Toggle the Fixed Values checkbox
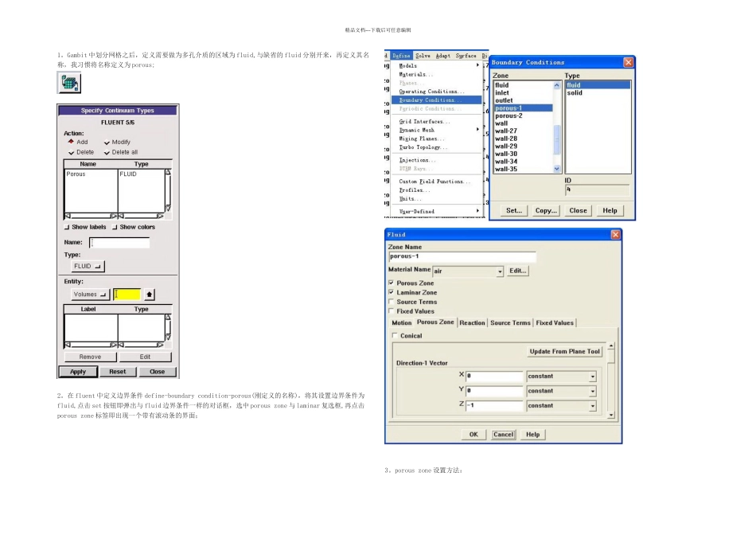756x535 pixels. pos(391,311)
